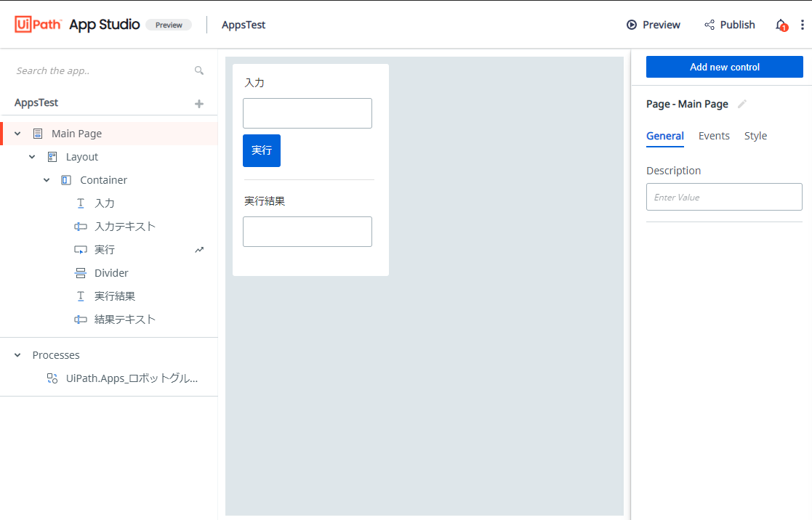Click the Preview play icon

click(x=631, y=25)
